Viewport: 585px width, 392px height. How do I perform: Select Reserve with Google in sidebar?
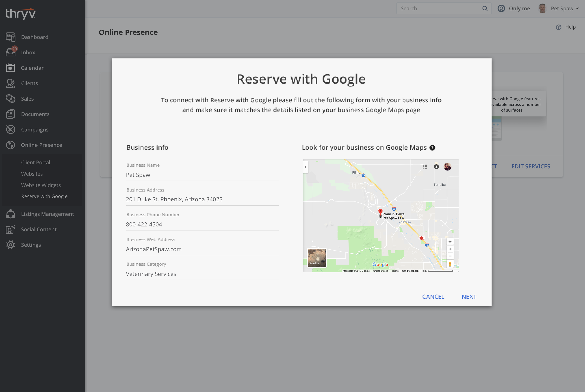pyautogui.click(x=44, y=196)
